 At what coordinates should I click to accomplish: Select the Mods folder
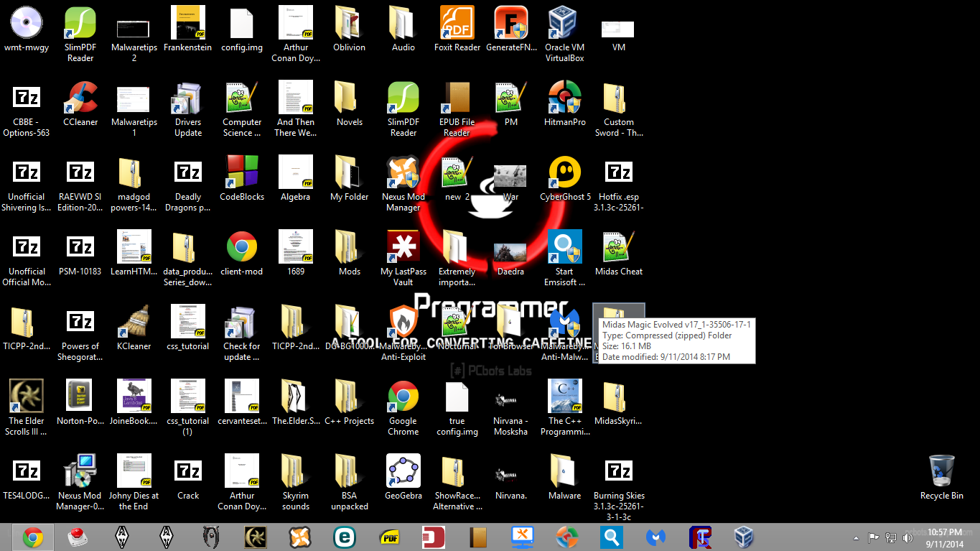[x=350, y=252]
